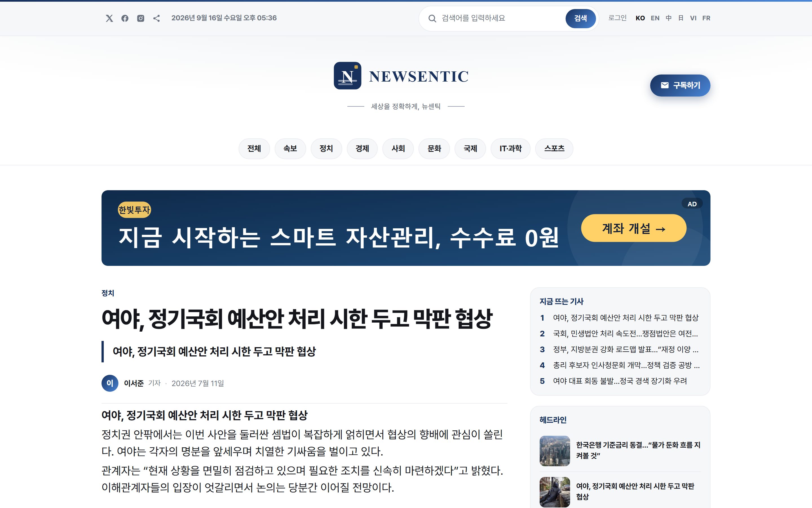Switch language to EN
This screenshot has height=508, width=812.
[x=655, y=18]
